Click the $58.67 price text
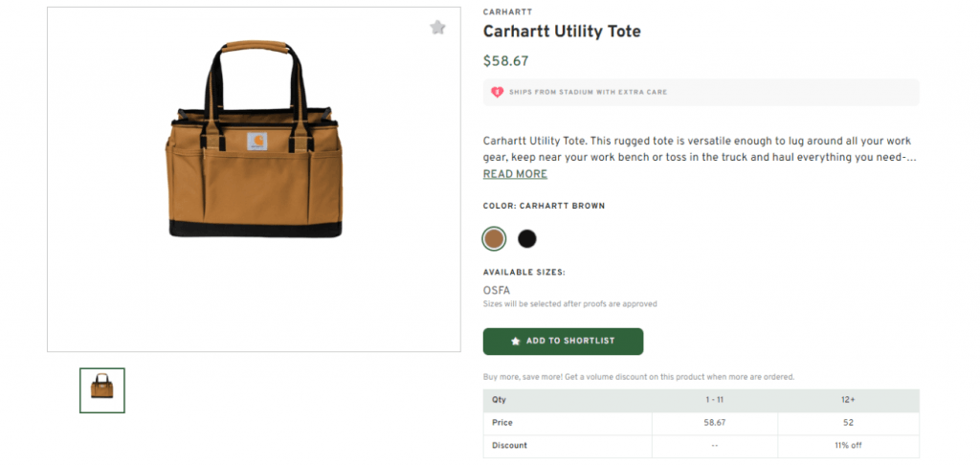Viewport: 980px width, 465px height. (x=505, y=61)
